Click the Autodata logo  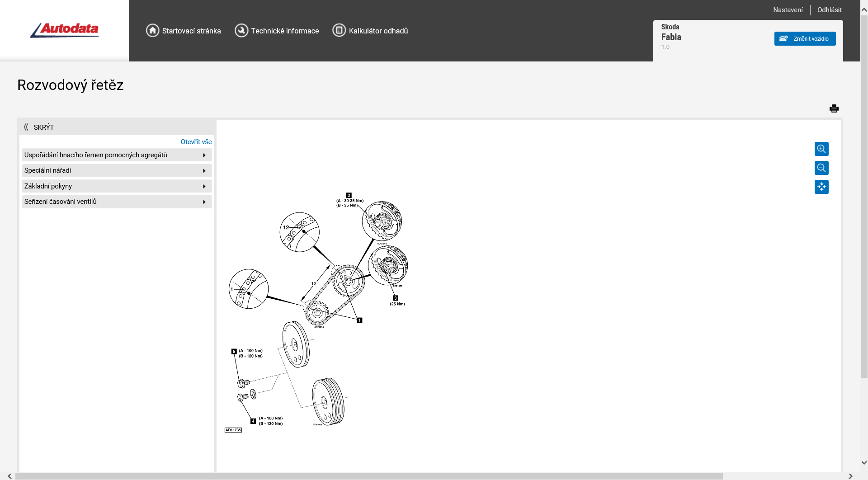[x=65, y=30]
